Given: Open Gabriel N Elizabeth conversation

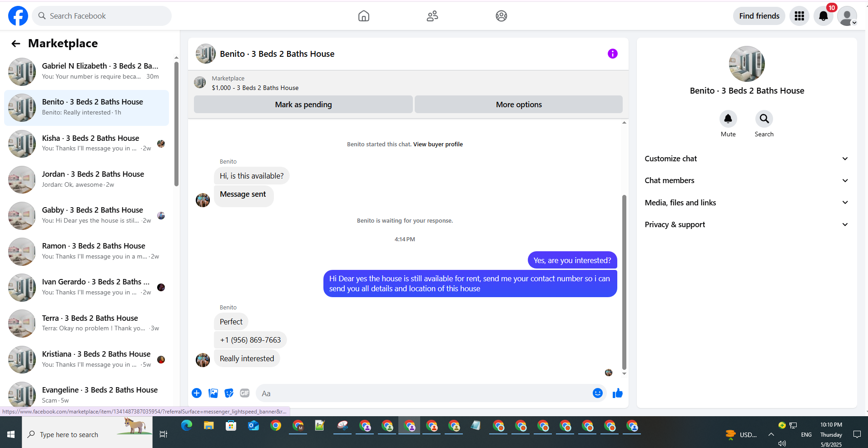Looking at the screenshot, I should click(x=86, y=71).
